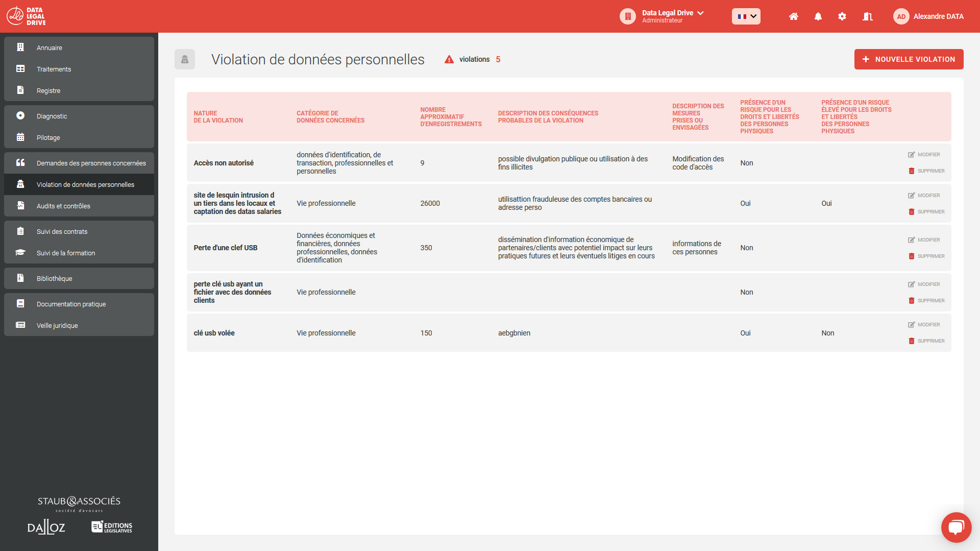The image size is (980, 551).
Task: Click the organization building icon beside Data Legal Drive
Action: (627, 16)
